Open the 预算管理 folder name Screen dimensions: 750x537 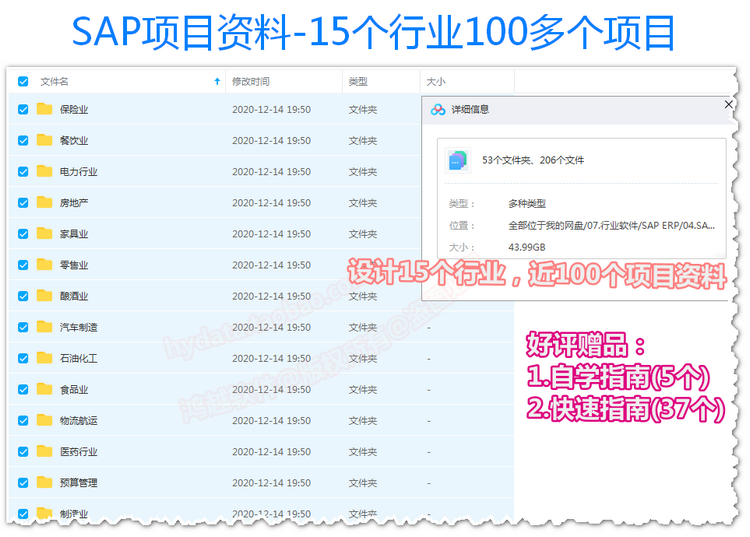[78, 482]
